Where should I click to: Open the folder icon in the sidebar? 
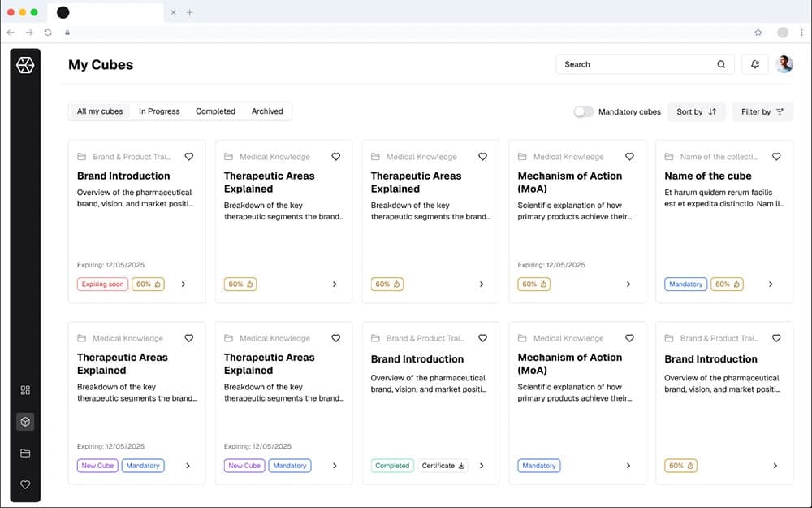[x=24, y=453]
